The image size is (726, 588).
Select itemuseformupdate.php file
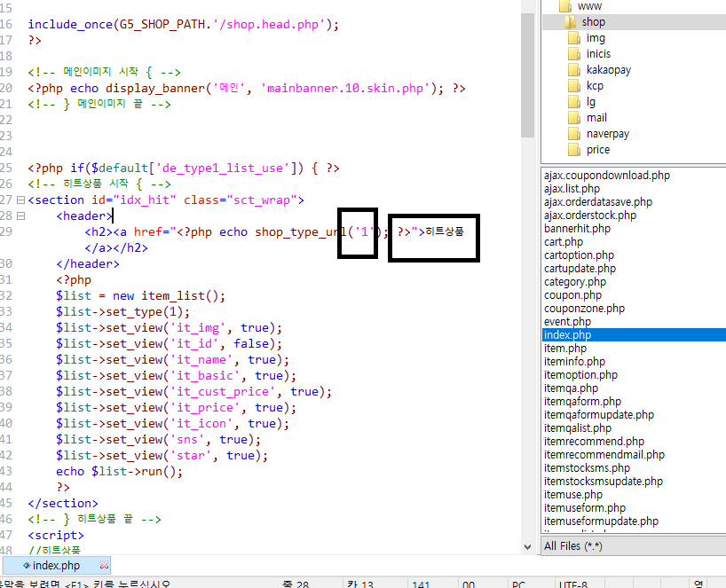601,521
